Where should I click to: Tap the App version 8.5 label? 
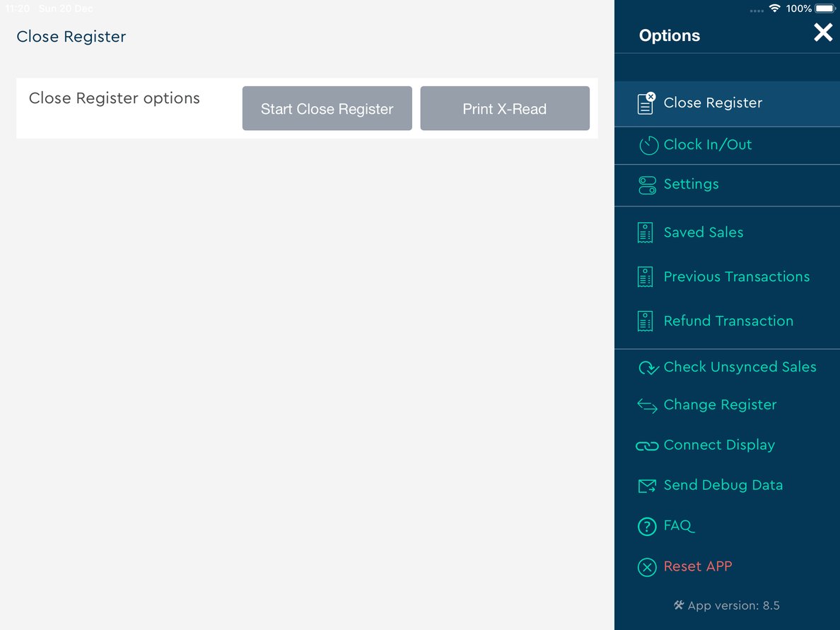[727, 605]
